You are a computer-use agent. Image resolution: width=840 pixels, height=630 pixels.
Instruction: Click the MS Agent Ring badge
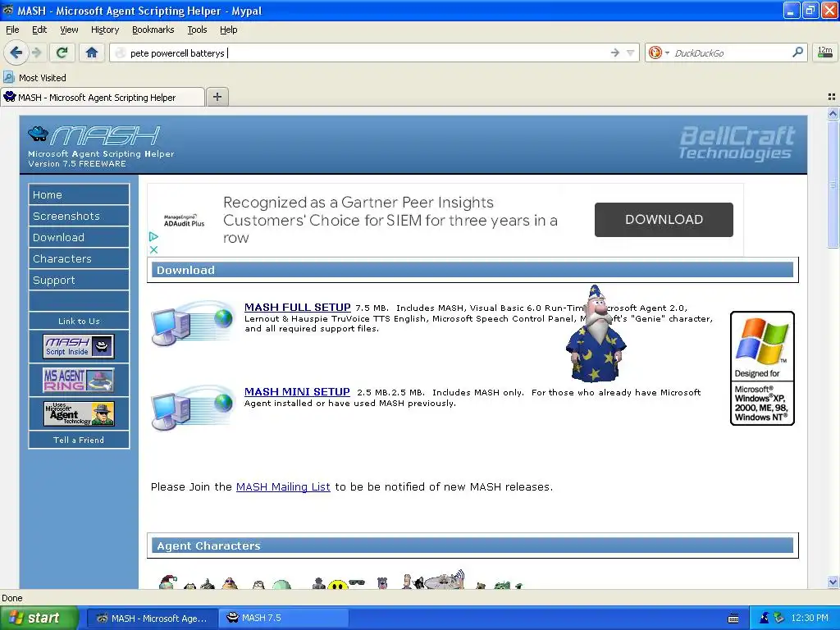78,380
